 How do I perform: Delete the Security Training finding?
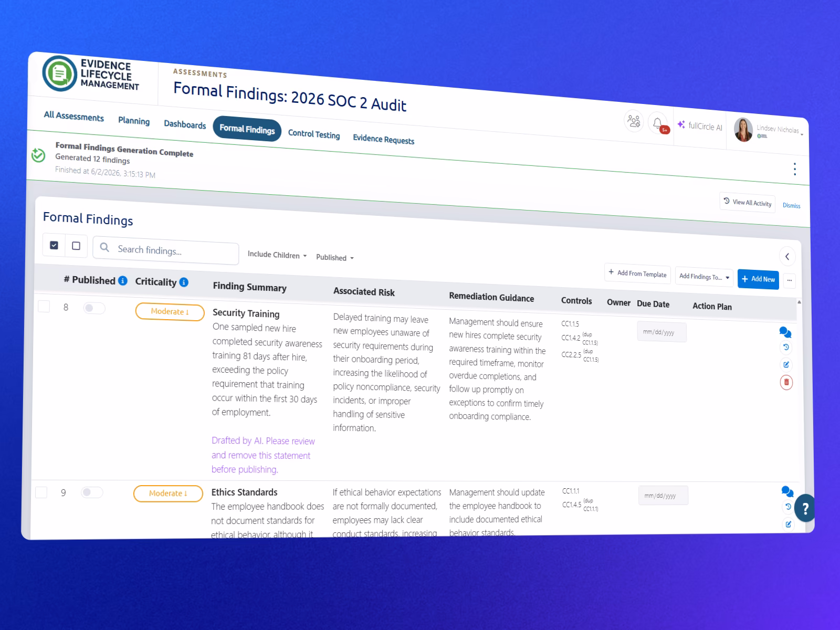786,382
